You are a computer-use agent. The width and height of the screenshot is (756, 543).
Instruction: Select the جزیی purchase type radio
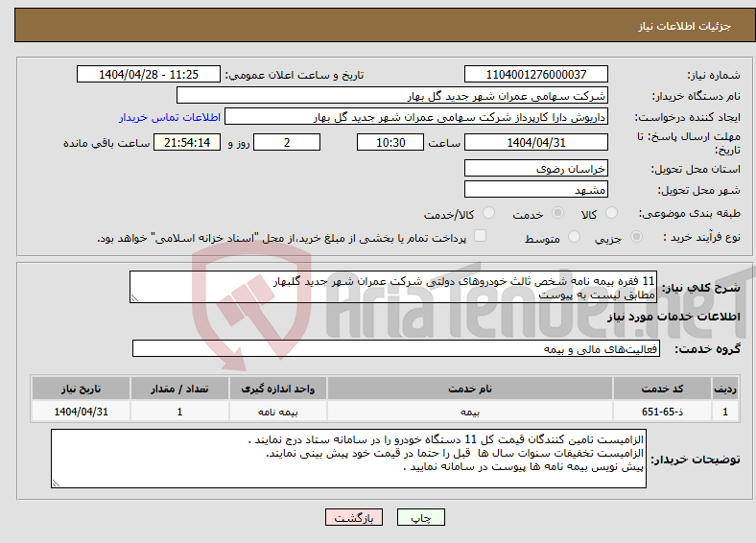[x=636, y=237]
